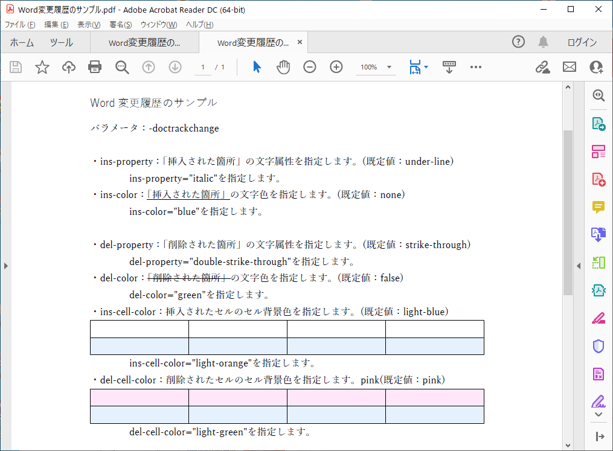Expand more sidebar tools chevron
The image size is (613, 451).
tap(599, 414)
